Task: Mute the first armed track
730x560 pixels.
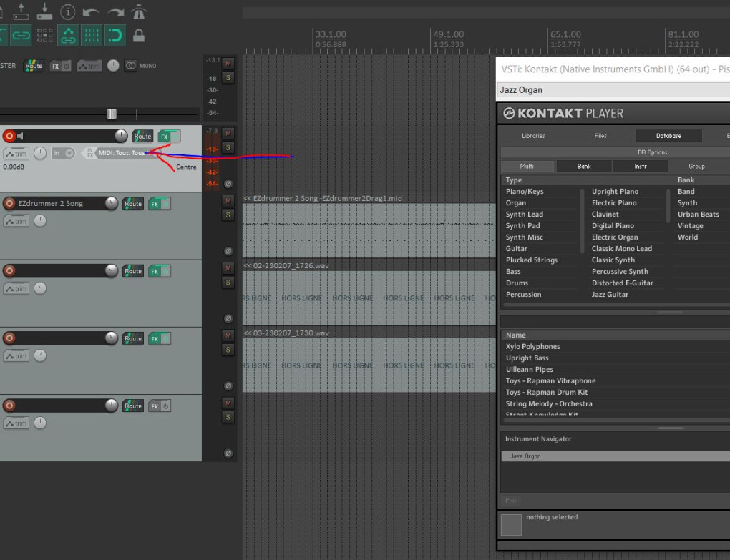Action: pos(228,134)
